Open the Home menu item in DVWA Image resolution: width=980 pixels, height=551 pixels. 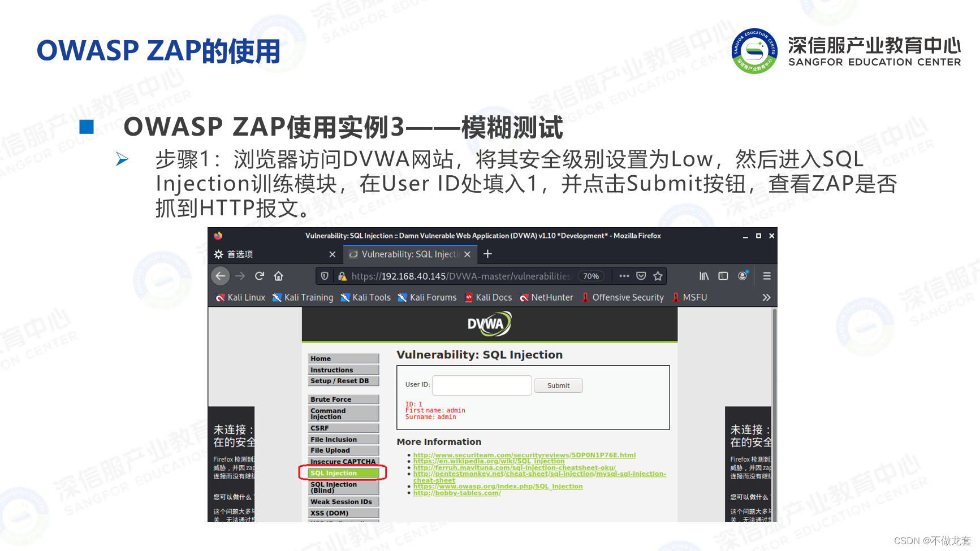[x=343, y=358]
